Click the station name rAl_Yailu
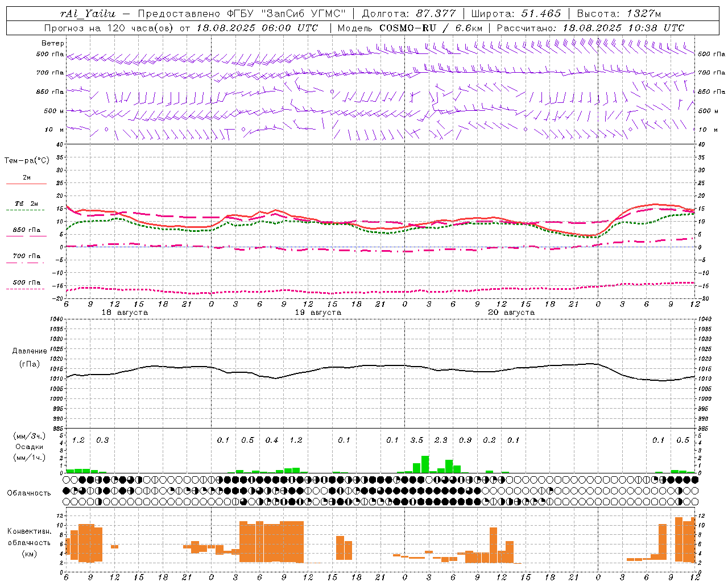The height and width of the screenshot is (582, 728). 88,14
